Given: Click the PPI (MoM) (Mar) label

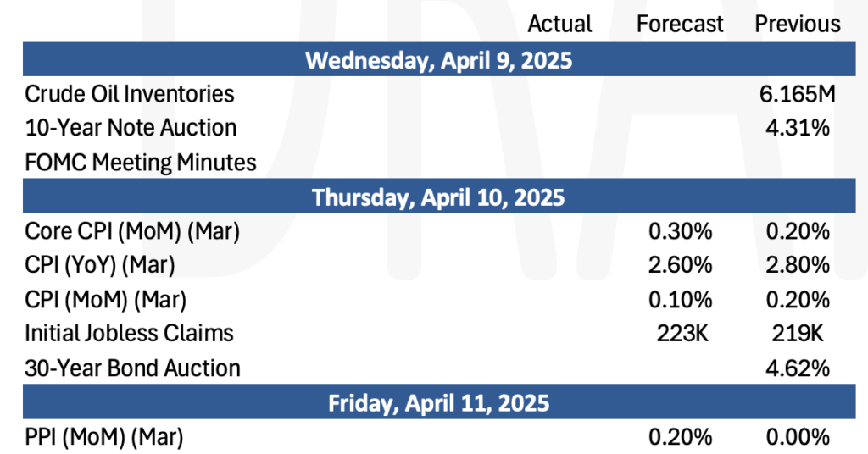Looking at the screenshot, I should (x=104, y=437).
